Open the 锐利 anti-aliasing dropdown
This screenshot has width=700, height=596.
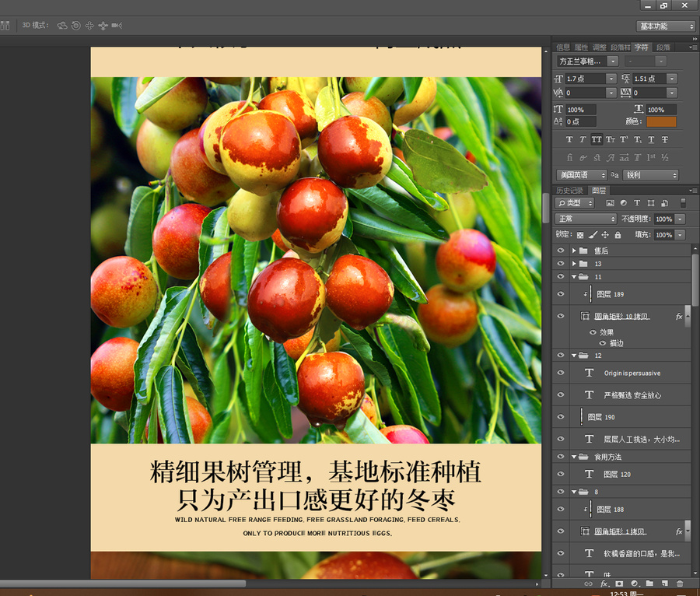651,175
